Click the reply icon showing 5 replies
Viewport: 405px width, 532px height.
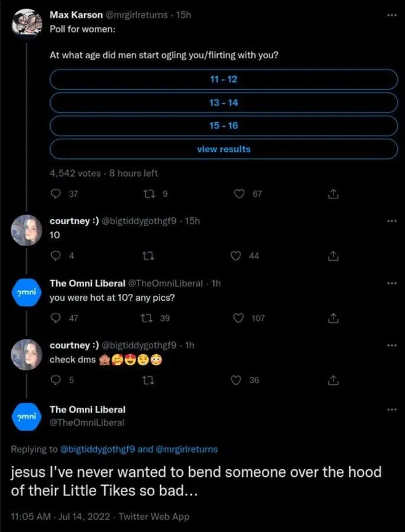(x=56, y=380)
